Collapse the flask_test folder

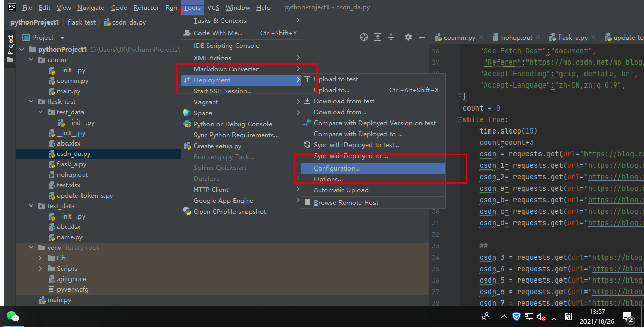coord(31,101)
